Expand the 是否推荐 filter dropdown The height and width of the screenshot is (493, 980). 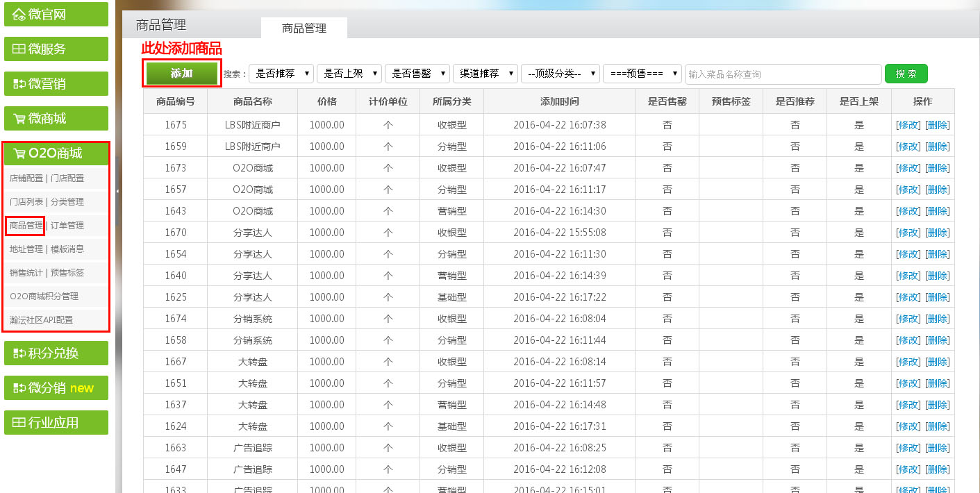point(281,74)
